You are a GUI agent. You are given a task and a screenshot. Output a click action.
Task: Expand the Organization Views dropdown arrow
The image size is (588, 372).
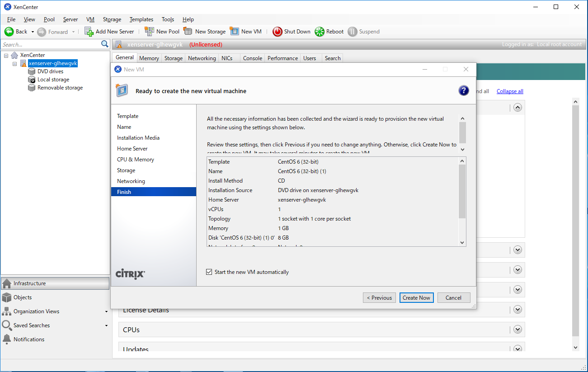pyautogui.click(x=106, y=312)
